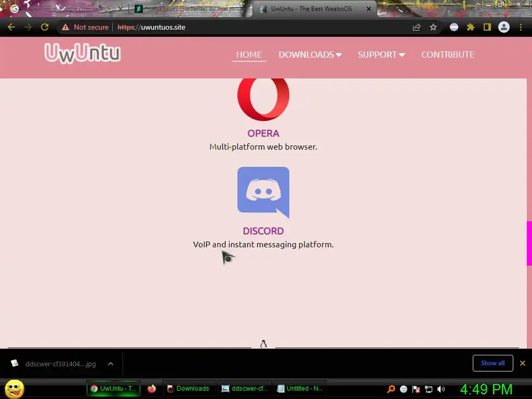
Task: Open the smiley face Start button
Action: click(x=14, y=389)
